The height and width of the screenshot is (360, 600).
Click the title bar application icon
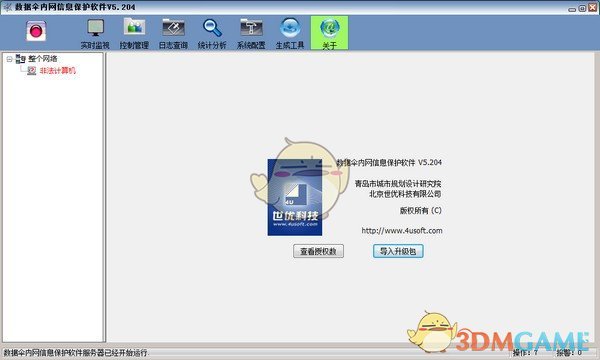coord(7,7)
